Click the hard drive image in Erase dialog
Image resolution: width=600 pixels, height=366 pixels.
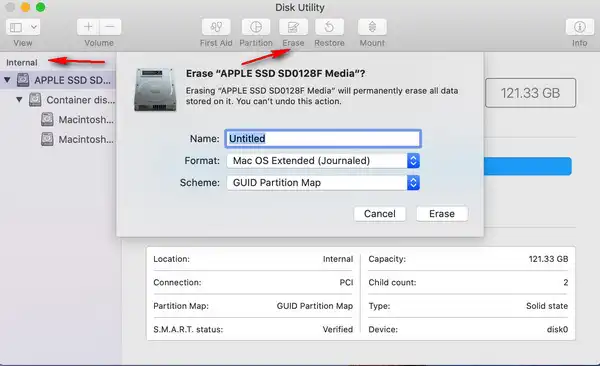[155, 90]
